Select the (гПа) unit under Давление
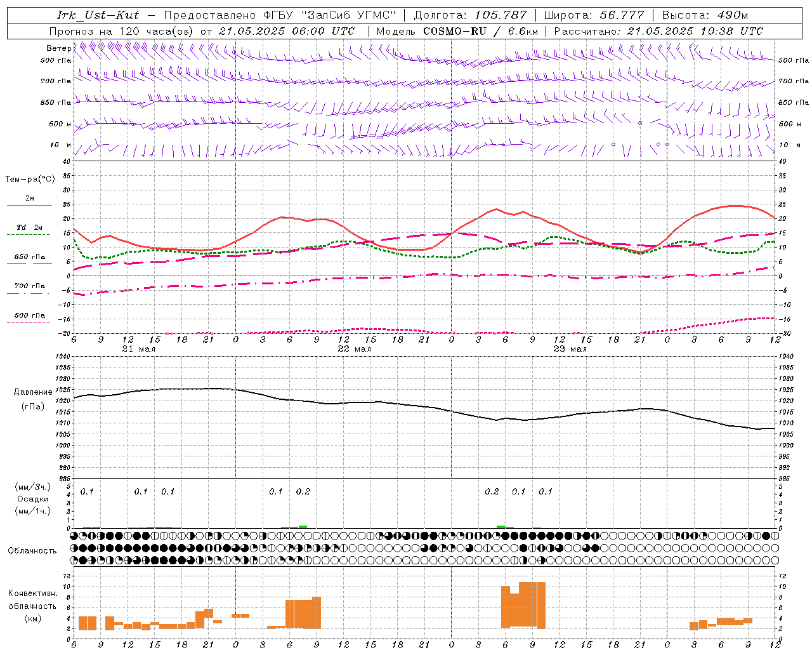This screenshot has height=650, width=812. coord(33,406)
